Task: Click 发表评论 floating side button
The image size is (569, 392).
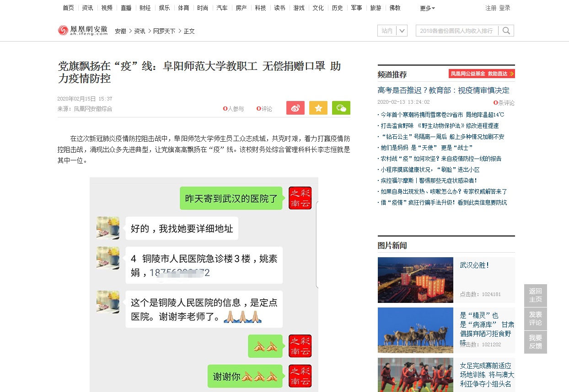Action: (x=535, y=318)
